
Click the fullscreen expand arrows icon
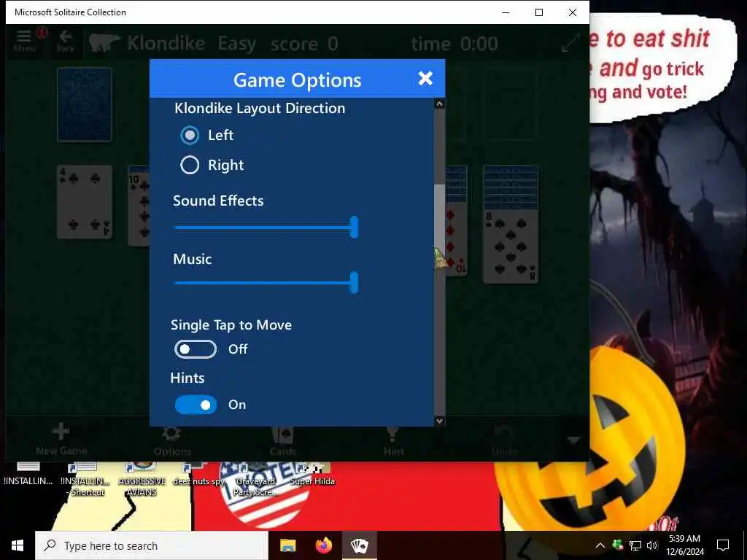[x=570, y=43]
